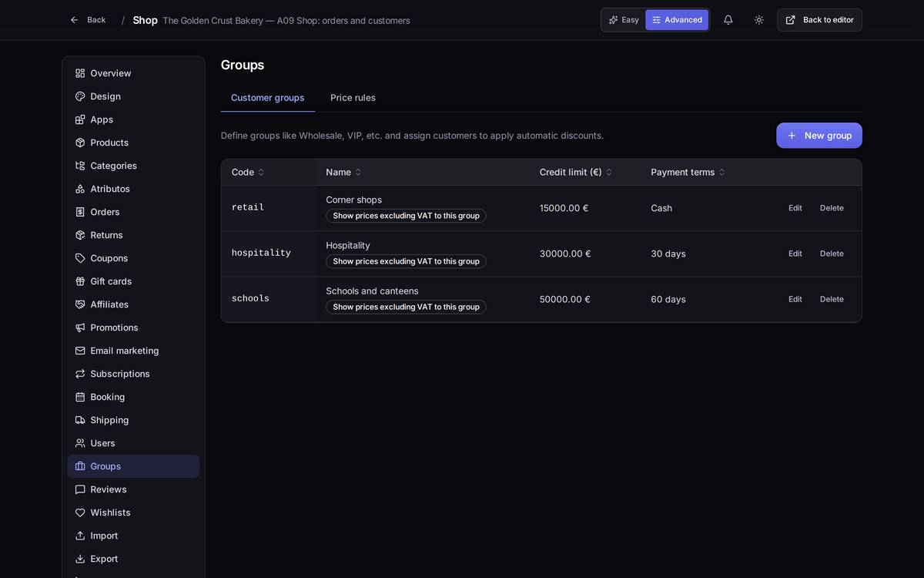Open the Overview sidebar icon
The height and width of the screenshot is (578, 924).
click(x=80, y=73)
